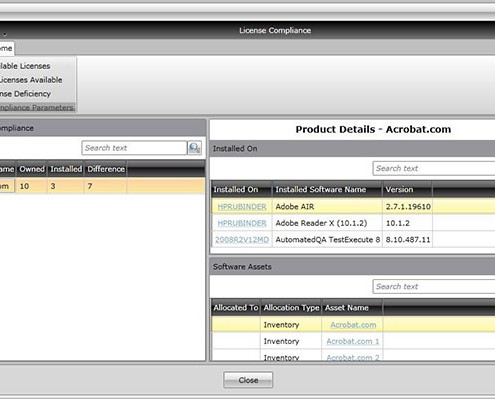Sort by the Installed column header
Image resolution: width=495 pixels, height=400 pixels.
pyautogui.click(x=66, y=169)
